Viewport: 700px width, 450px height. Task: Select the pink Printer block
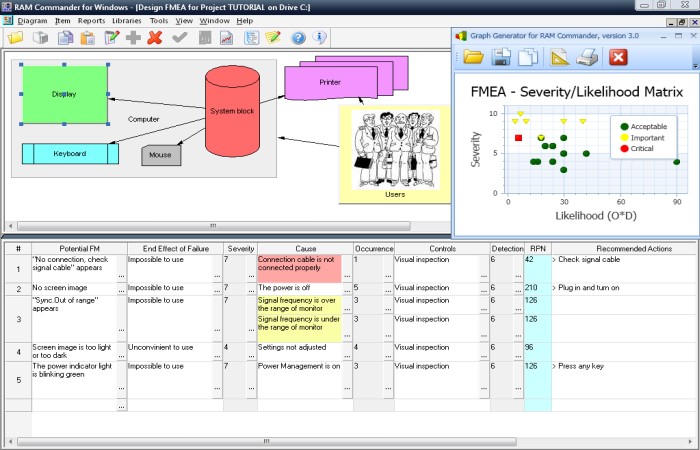point(333,82)
